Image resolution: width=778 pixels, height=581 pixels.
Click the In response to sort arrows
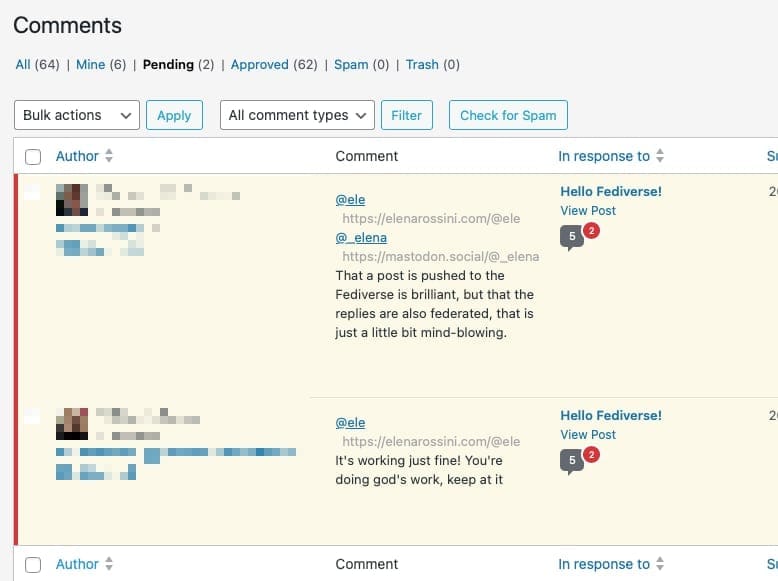click(660, 156)
